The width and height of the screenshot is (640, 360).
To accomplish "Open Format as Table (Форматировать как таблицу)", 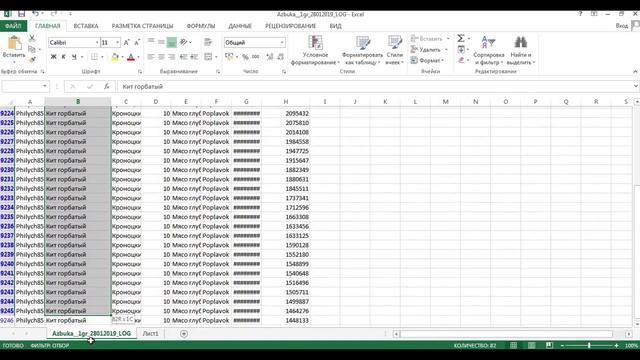I will pyautogui.click(x=362, y=50).
